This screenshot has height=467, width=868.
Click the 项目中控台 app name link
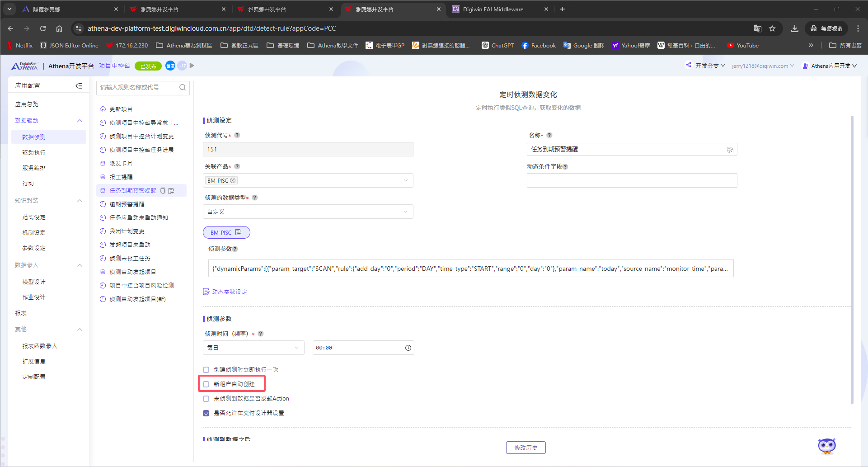click(x=114, y=66)
